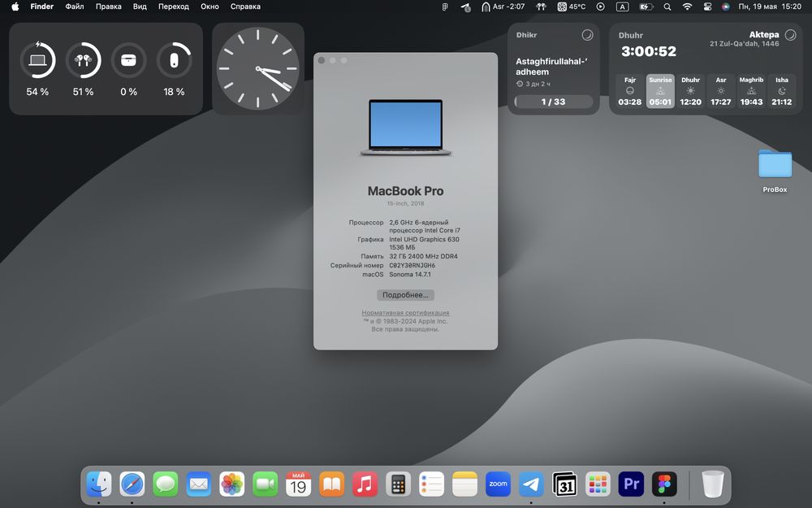Open the black 31 calendar app in dock
Image resolution: width=812 pixels, height=508 pixels.
(564, 484)
